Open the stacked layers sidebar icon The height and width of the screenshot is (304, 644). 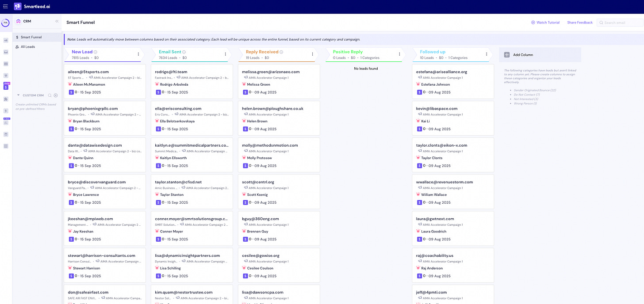coord(6,134)
